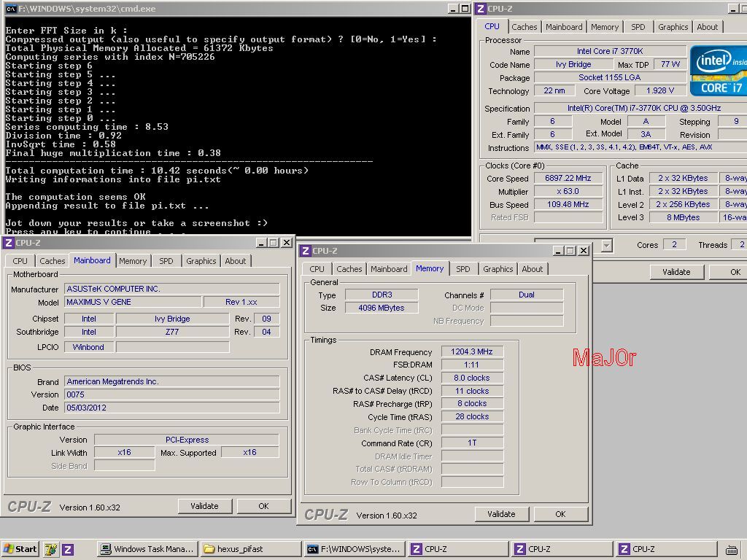Open hexus_pifast folder from the taskbar
747x560 pixels.
[x=251, y=550]
